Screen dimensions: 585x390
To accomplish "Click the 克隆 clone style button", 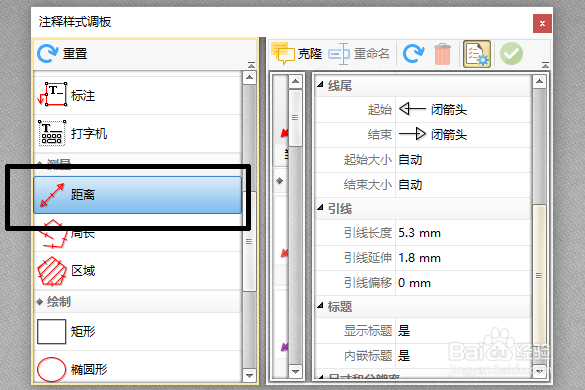I will click(x=297, y=54).
